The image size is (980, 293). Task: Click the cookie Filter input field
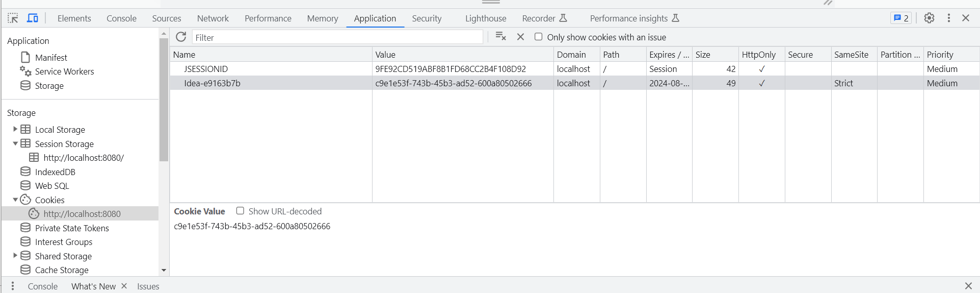(337, 37)
